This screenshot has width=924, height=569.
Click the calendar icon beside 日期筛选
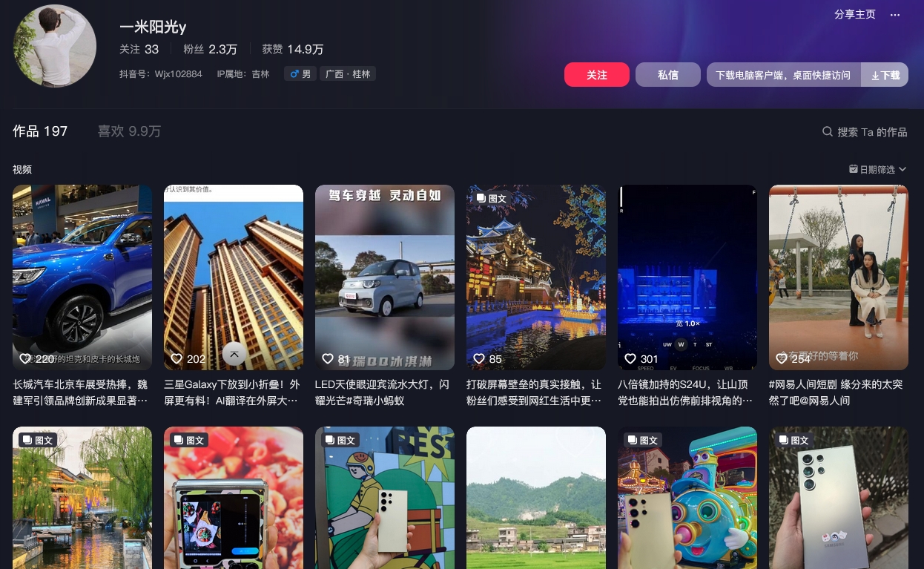pyautogui.click(x=854, y=169)
